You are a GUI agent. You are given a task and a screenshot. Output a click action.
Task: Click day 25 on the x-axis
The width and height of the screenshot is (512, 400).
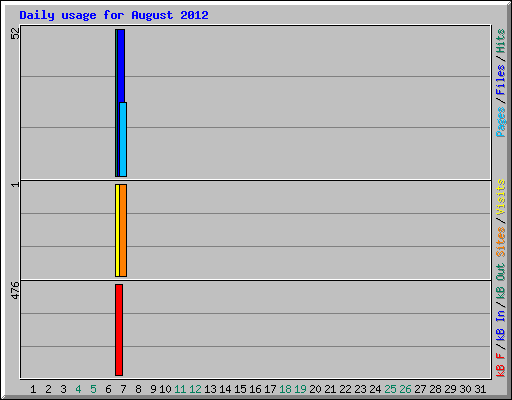click(x=390, y=389)
